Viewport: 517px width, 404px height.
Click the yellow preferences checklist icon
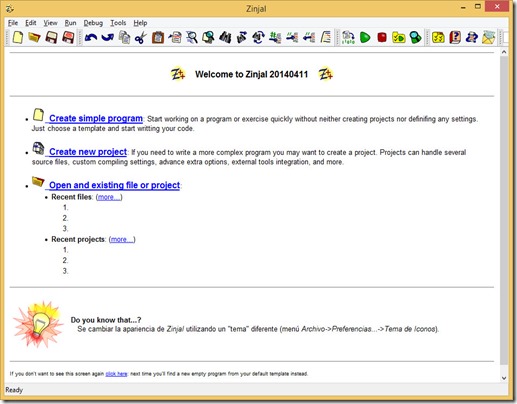coord(438,37)
